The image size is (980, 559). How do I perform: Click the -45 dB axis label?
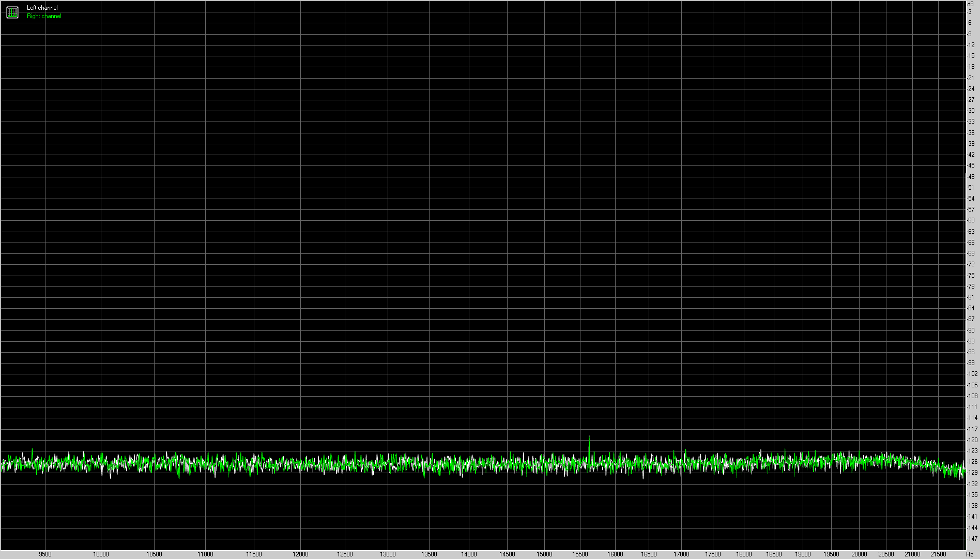click(971, 165)
